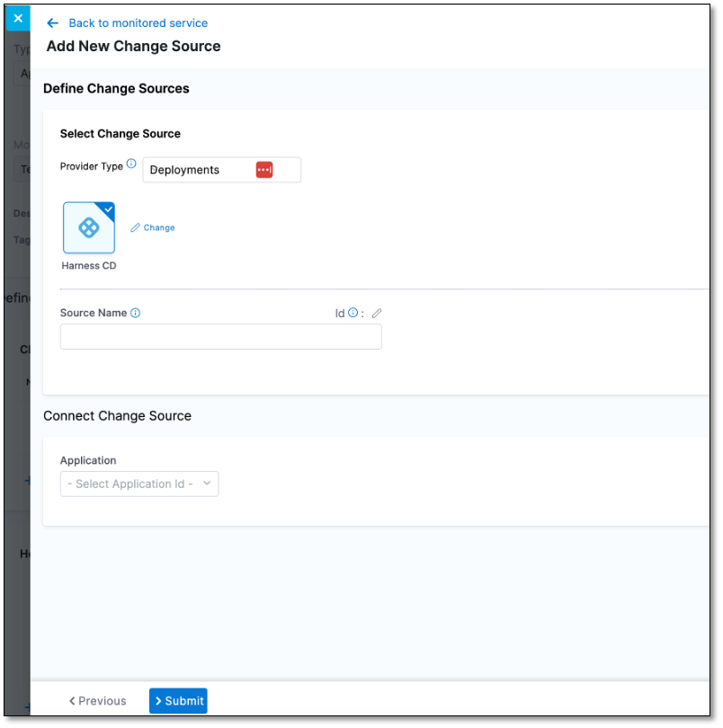This screenshot has height=728, width=723.
Task: Open the Deployments provider type dropdown
Action: (x=221, y=169)
